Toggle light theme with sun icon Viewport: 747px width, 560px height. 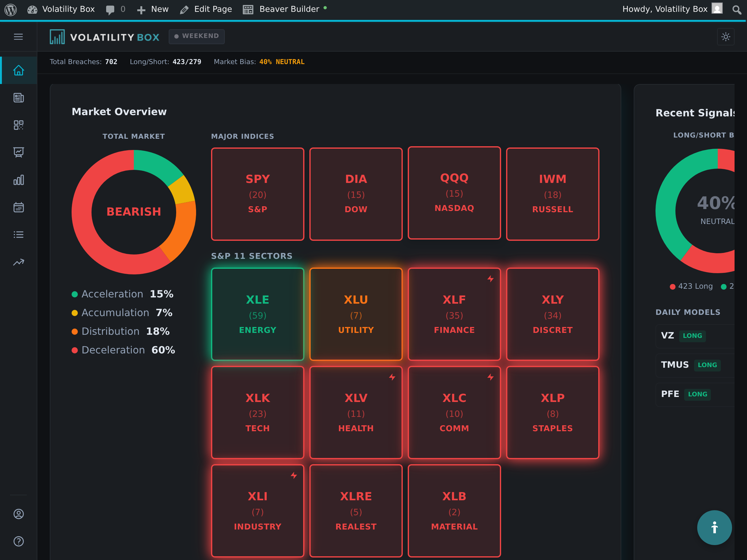726,36
